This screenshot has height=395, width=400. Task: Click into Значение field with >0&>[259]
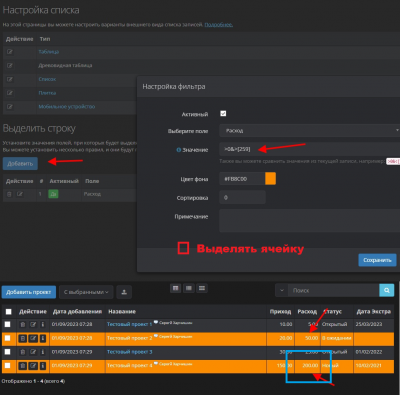(x=309, y=149)
